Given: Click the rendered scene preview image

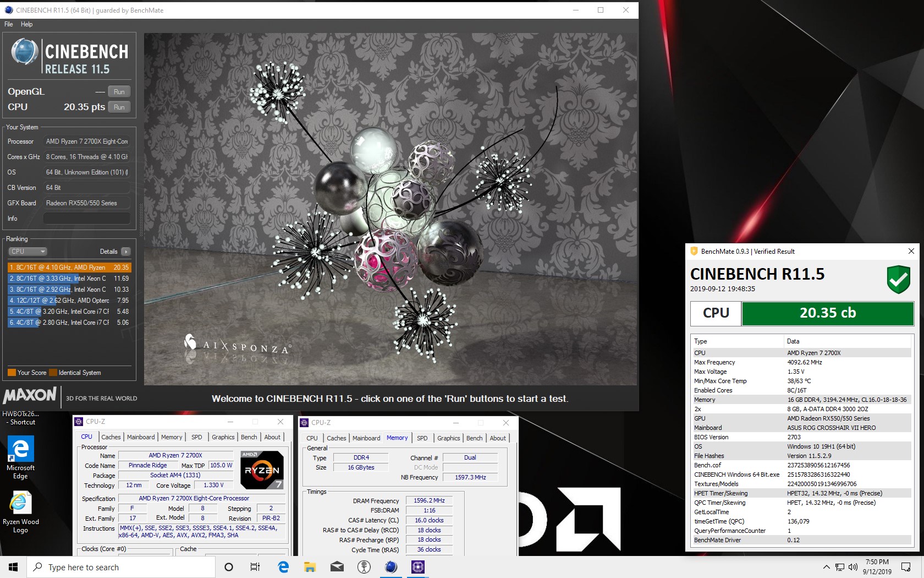Looking at the screenshot, I should pos(391,209).
